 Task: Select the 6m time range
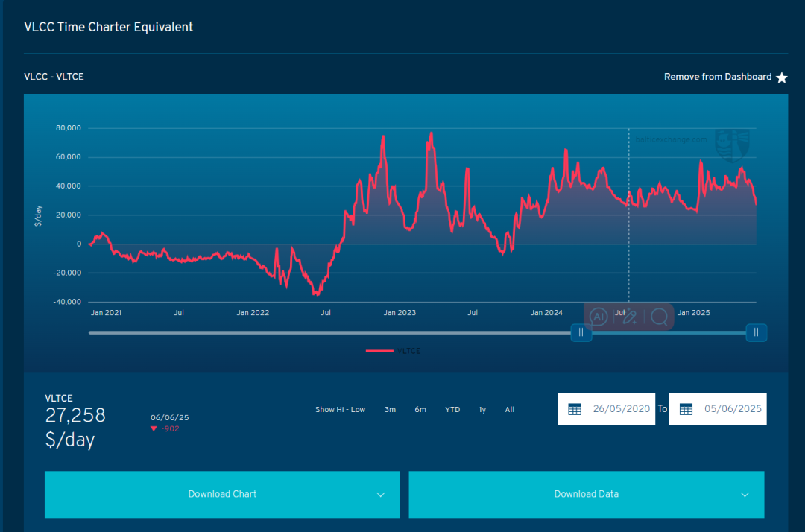point(420,410)
